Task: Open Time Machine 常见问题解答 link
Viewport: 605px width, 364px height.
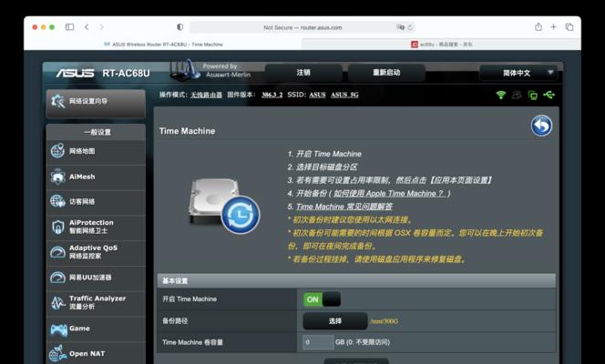Action: 344,207
